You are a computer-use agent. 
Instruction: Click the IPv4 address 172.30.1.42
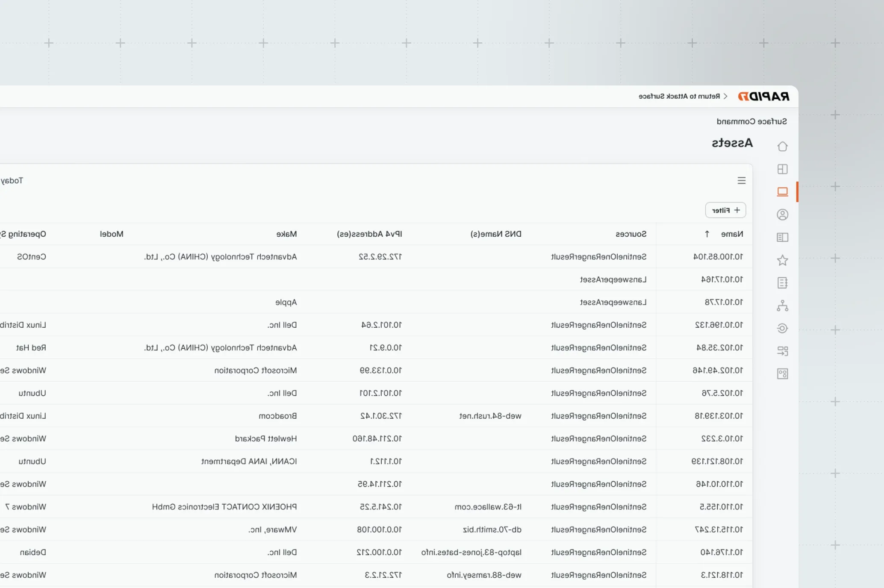click(381, 416)
